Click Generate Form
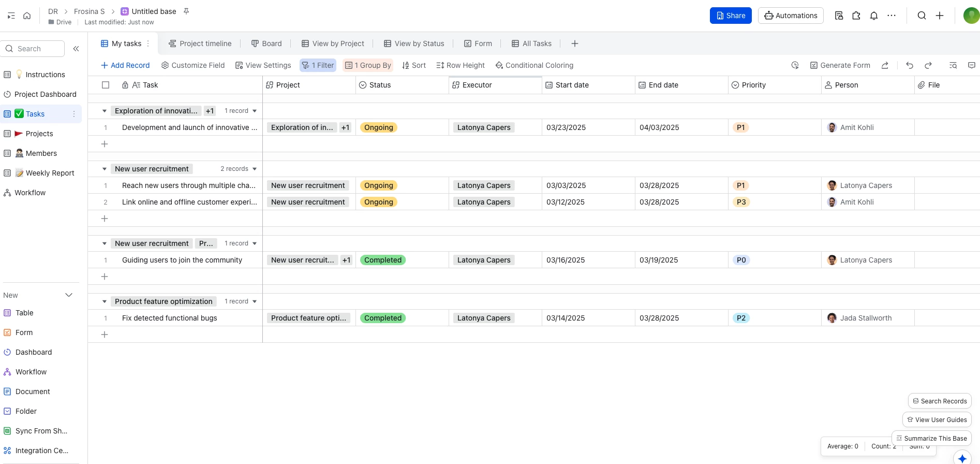The width and height of the screenshot is (980, 464). point(840,65)
